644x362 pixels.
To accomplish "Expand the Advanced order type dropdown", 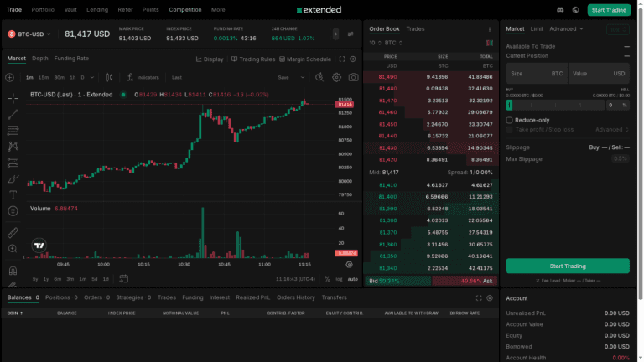I will 566,29.
